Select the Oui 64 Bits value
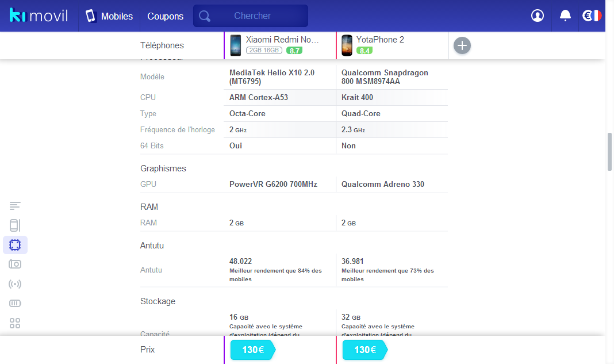 tap(235, 145)
